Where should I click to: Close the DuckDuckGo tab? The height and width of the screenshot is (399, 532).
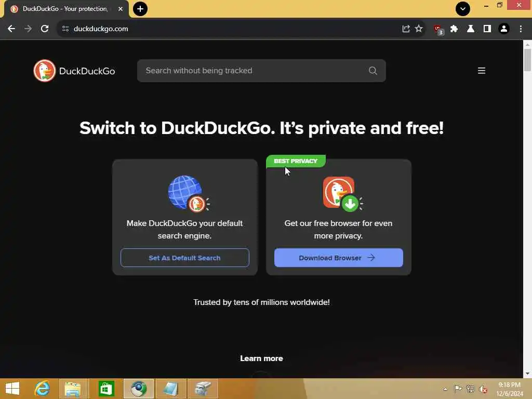(121, 9)
